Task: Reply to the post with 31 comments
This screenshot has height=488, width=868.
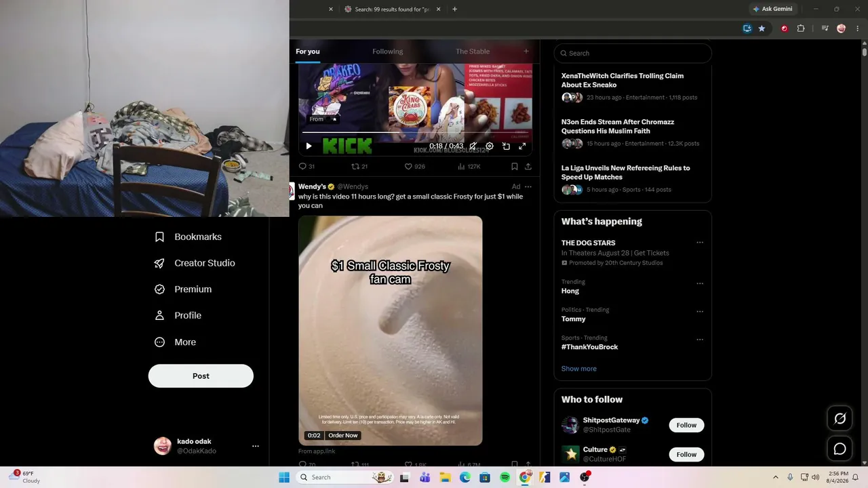Action: (x=307, y=166)
